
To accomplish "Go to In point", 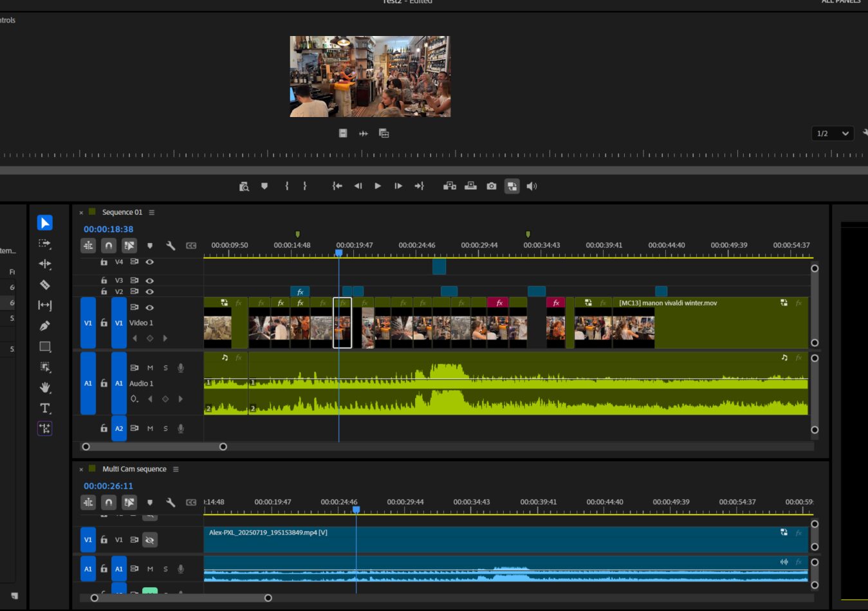I will coord(337,186).
